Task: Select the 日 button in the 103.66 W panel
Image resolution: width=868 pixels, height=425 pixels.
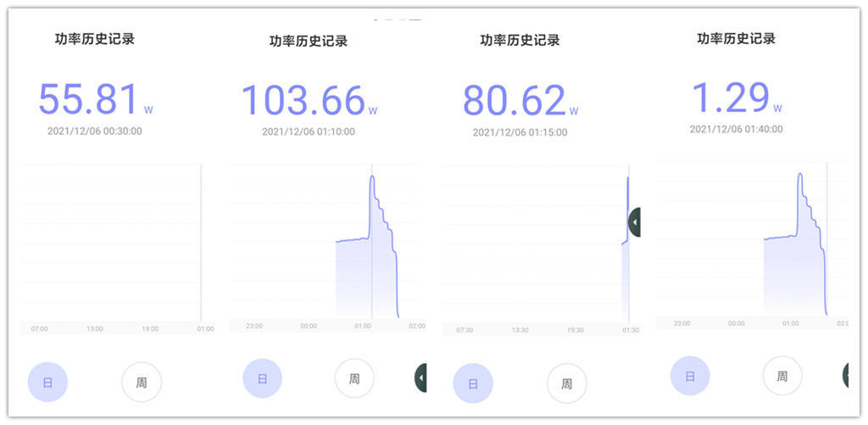Action: pyautogui.click(x=263, y=378)
